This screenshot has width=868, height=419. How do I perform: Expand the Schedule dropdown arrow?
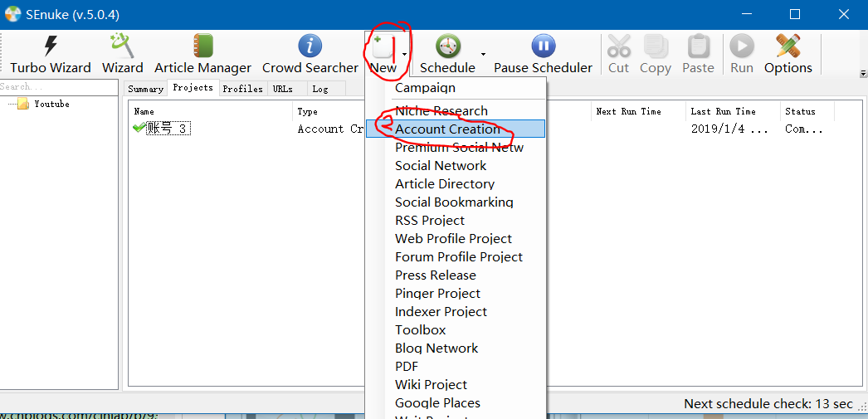[483, 54]
